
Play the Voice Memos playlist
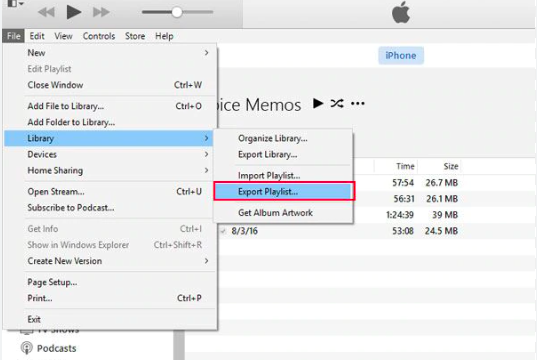[x=318, y=103]
